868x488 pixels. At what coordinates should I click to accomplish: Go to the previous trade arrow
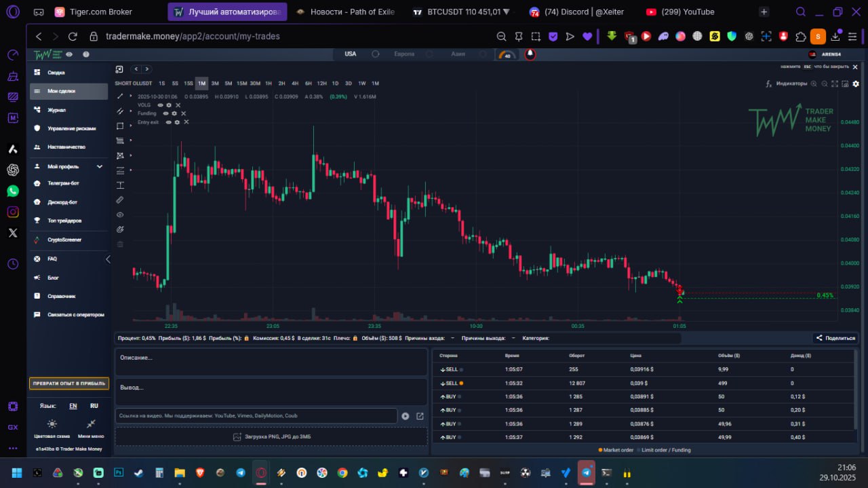coord(136,69)
